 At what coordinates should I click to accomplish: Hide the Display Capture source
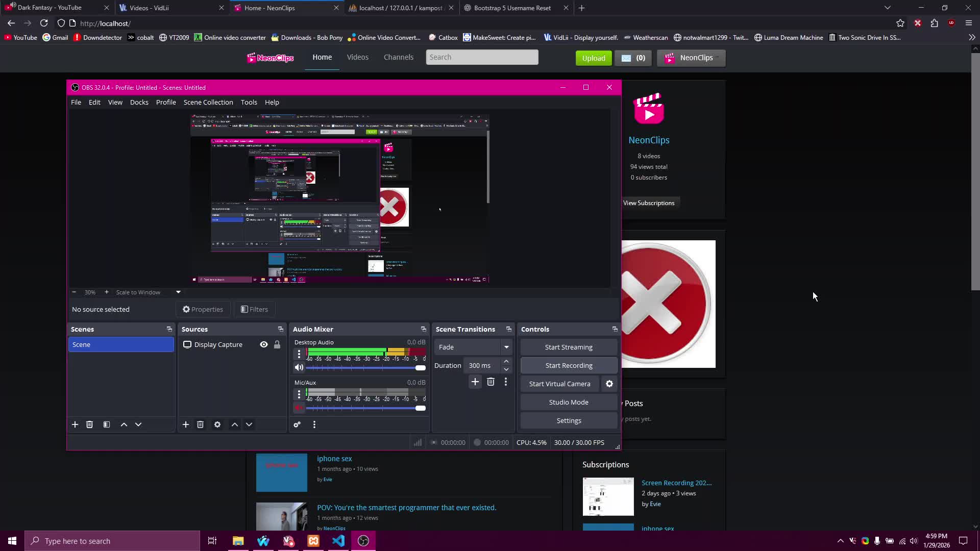point(263,344)
